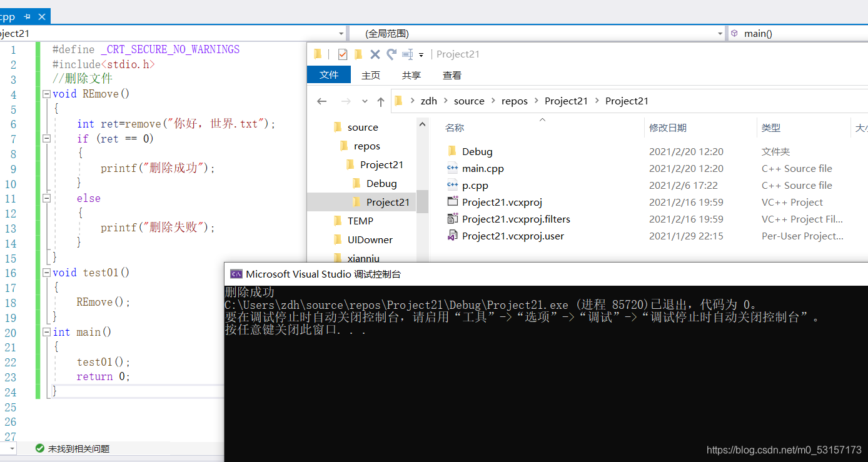Screen dimensions: 868x462
Task: Click first Project21 breadcrumb in address bar
Action: point(567,101)
